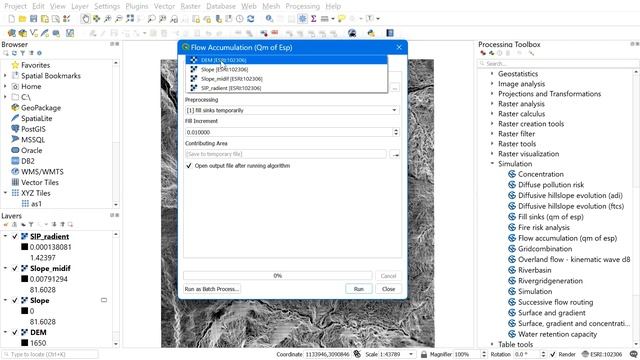Click lock scale padlock icon
The width and height of the screenshot is (640, 360).
pos(424,354)
